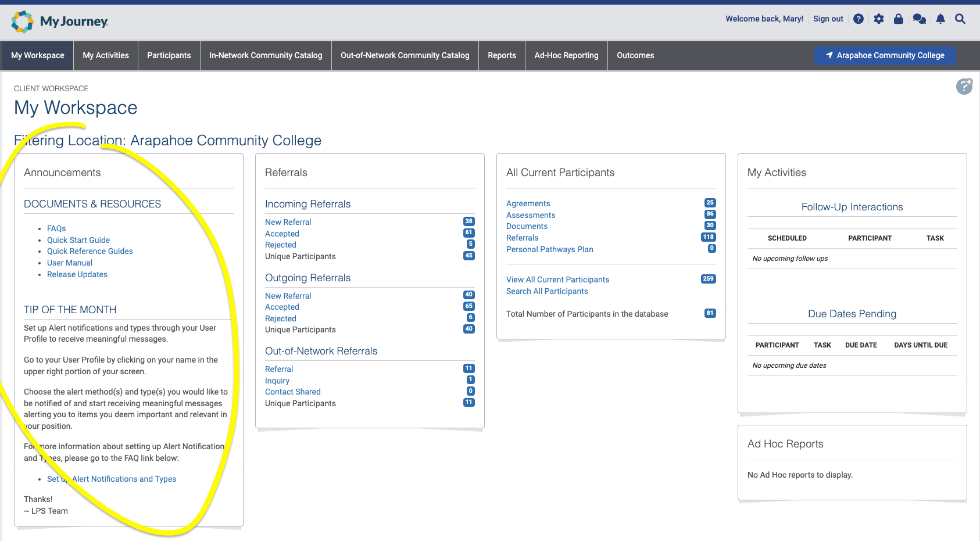Click the Arapahoe Community College location button

click(885, 55)
